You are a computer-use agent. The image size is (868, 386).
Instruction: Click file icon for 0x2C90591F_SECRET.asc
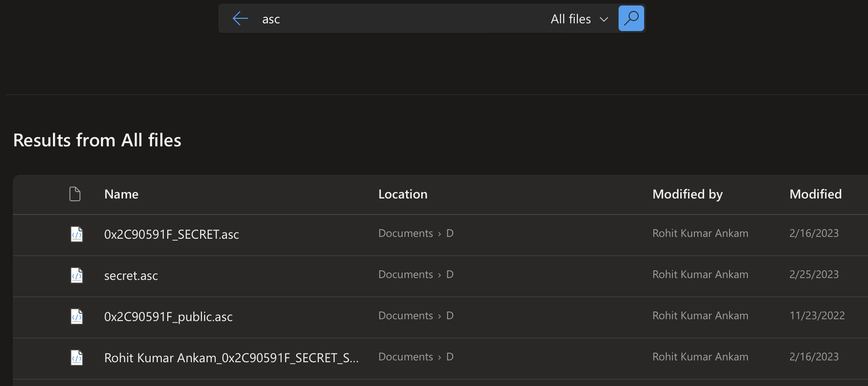click(x=76, y=234)
